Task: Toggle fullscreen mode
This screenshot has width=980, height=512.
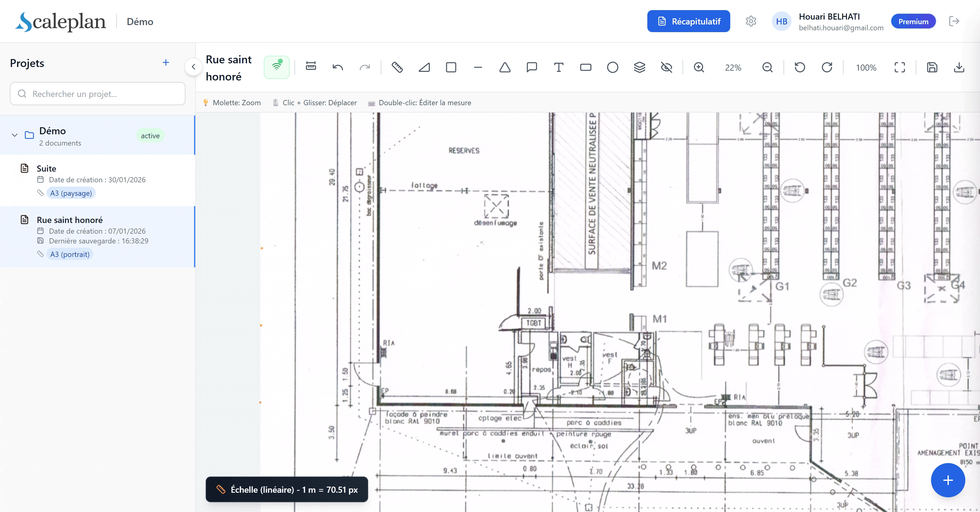Action: pyautogui.click(x=899, y=67)
